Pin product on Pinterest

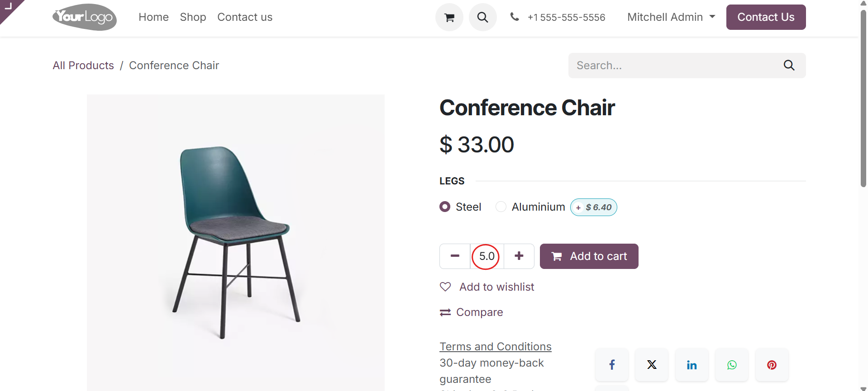[x=772, y=365]
